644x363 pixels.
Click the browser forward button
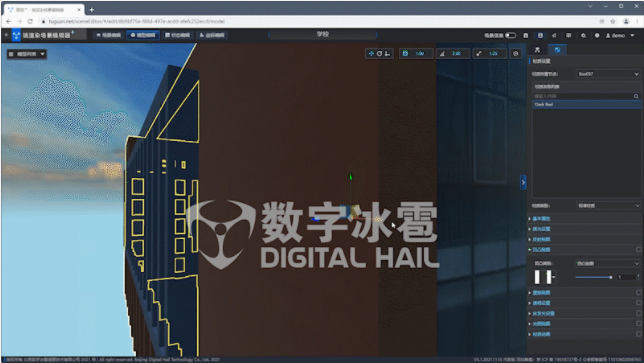[19, 21]
